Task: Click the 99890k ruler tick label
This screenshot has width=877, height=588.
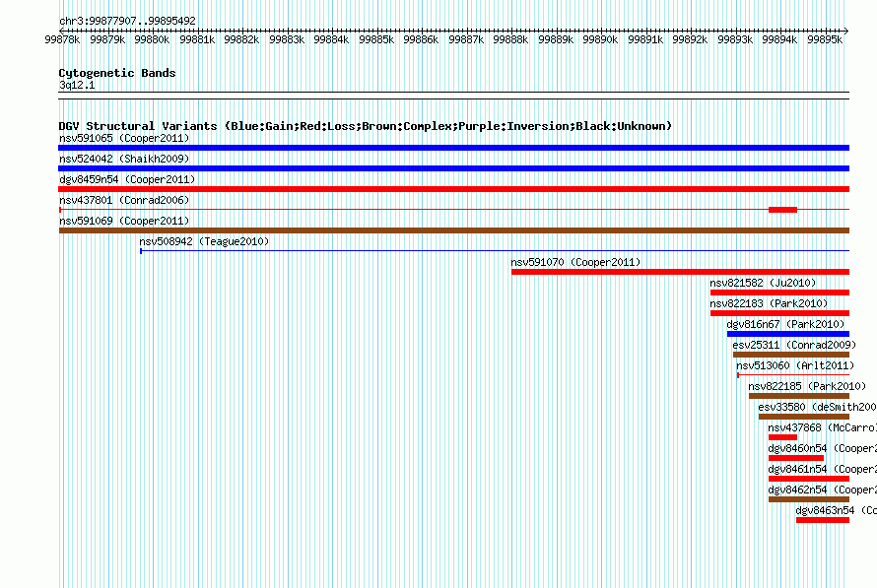Action: tap(600, 39)
